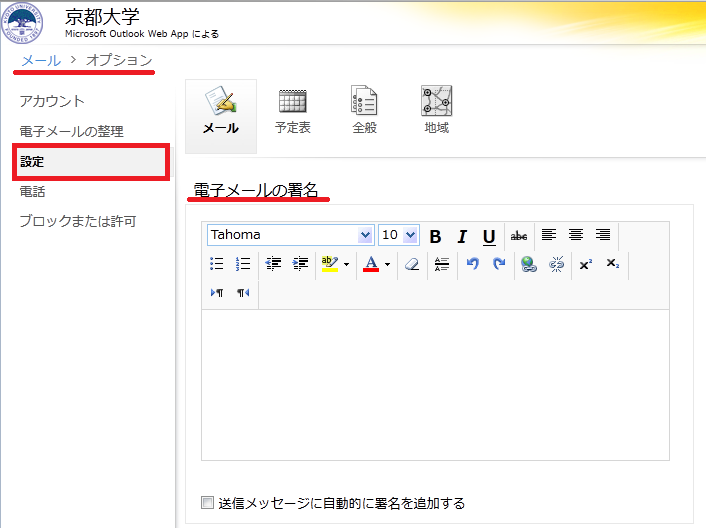706x528 pixels.
Task: Apply italic formatting button
Action: click(462, 236)
